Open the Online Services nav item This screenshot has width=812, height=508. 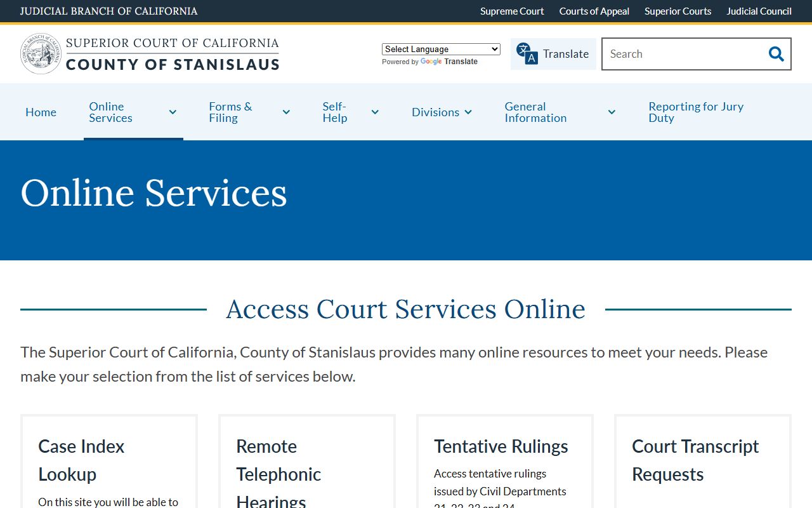(111, 112)
